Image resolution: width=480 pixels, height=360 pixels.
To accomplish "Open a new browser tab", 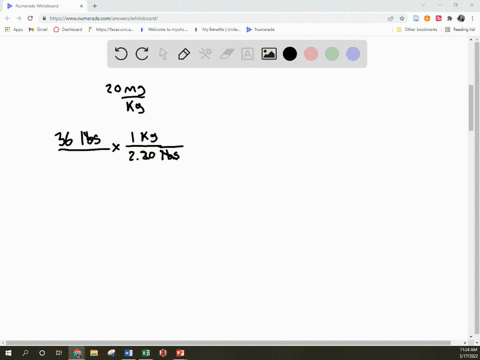I will tap(95, 6).
